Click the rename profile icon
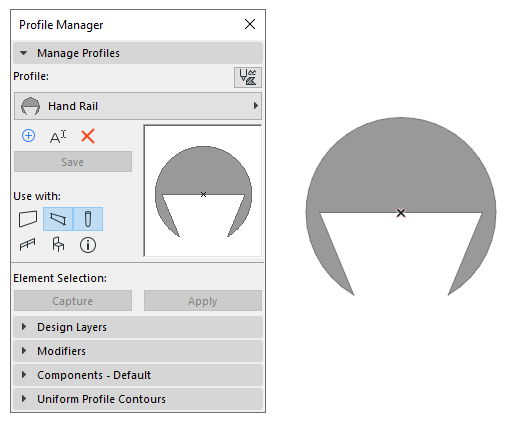This screenshot has height=421, width=511. [58, 136]
